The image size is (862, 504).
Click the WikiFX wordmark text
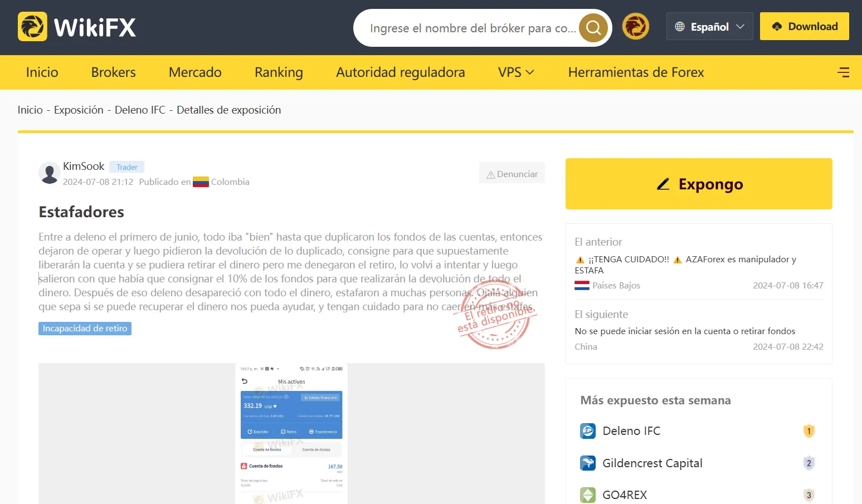95,27
